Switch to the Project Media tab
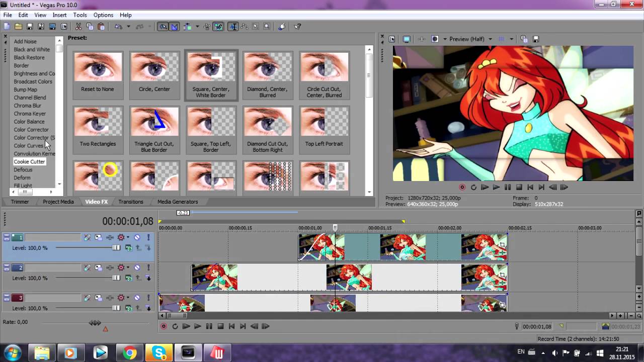 58,202
